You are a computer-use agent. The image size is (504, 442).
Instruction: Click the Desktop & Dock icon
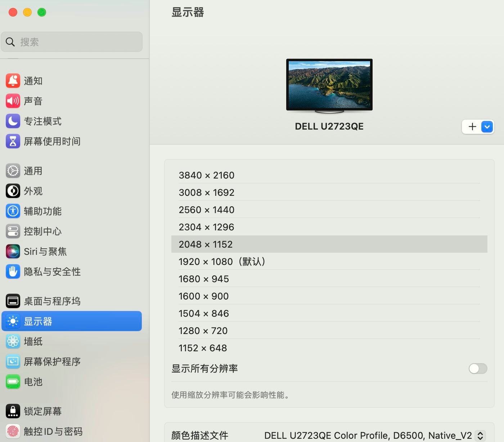13,301
